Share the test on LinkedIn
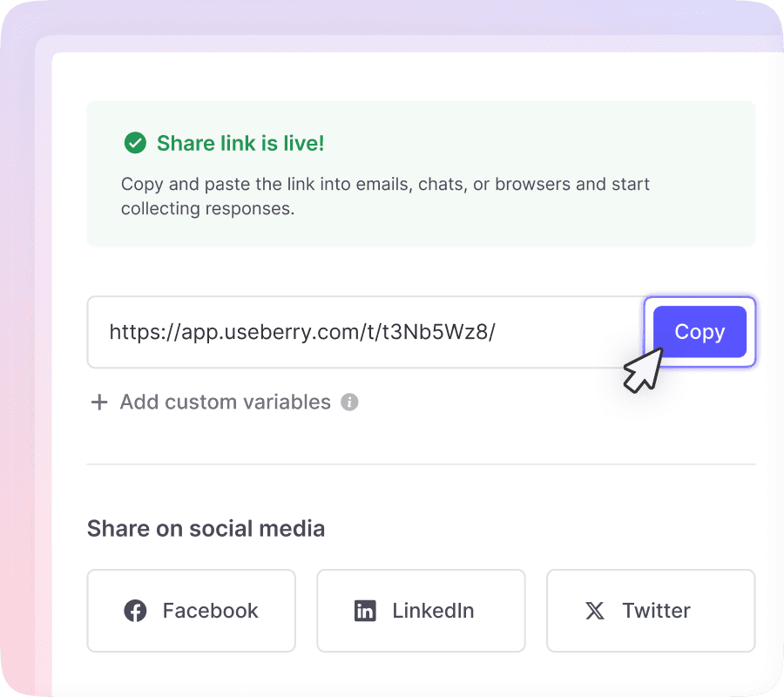 (x=421, y=611)
